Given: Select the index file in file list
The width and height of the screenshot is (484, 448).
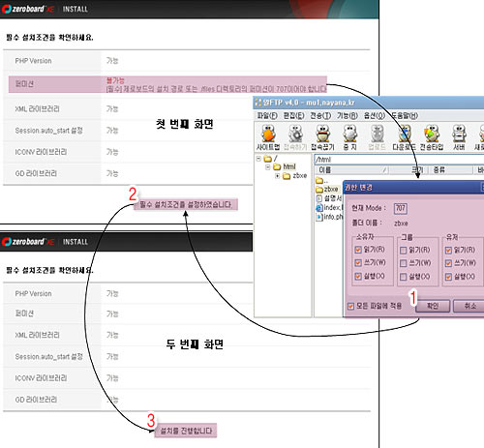Looking at the screenshot, I should [x=329, y=208].
